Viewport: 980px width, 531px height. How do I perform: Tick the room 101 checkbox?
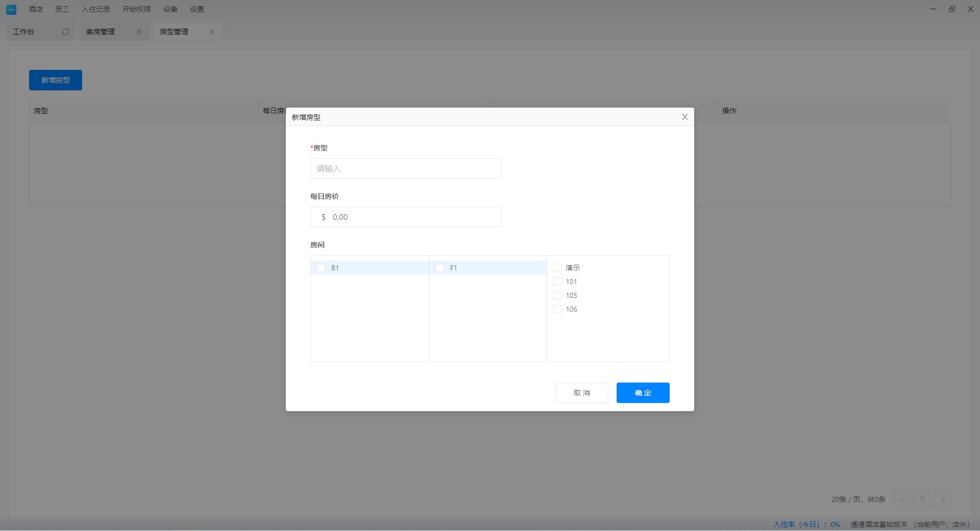pos(557,282)
